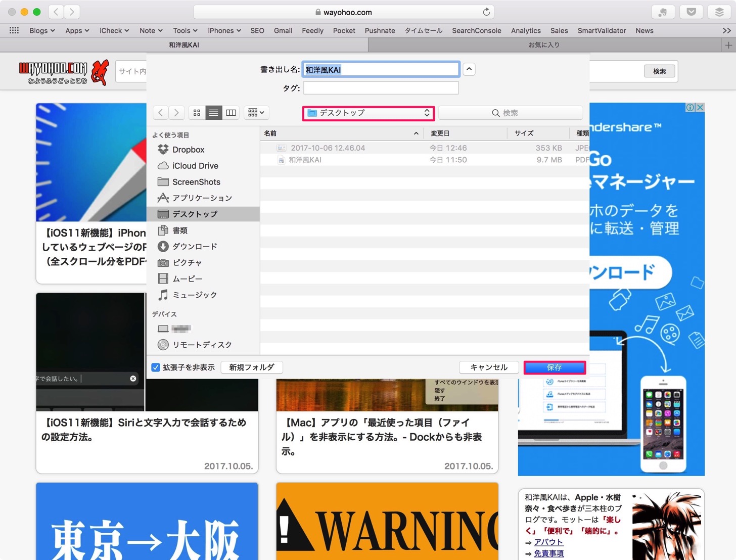The width and height of the screenshot is (736, 560).
Task: Select ピクチャ in the sidebar
Action: [203, 263]
